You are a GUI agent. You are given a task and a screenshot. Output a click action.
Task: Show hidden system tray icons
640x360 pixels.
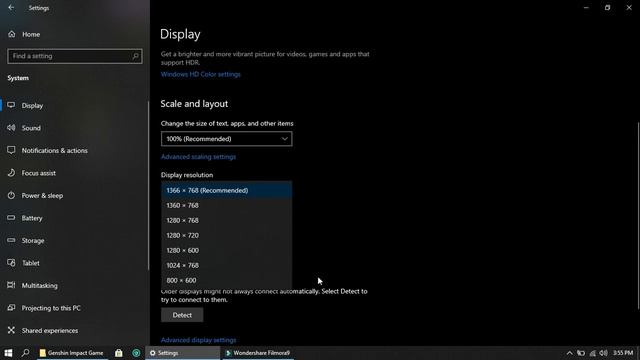569,353
